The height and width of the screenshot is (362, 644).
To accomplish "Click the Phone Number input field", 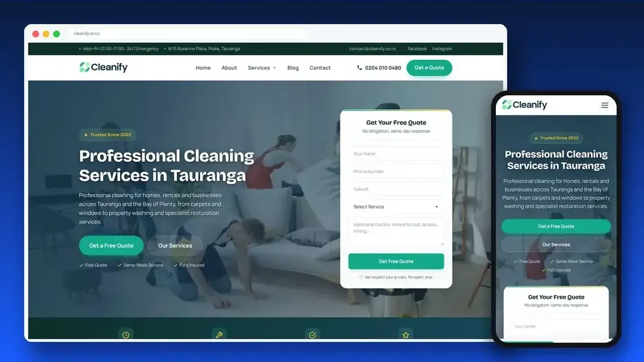I will tap(396, 171).
